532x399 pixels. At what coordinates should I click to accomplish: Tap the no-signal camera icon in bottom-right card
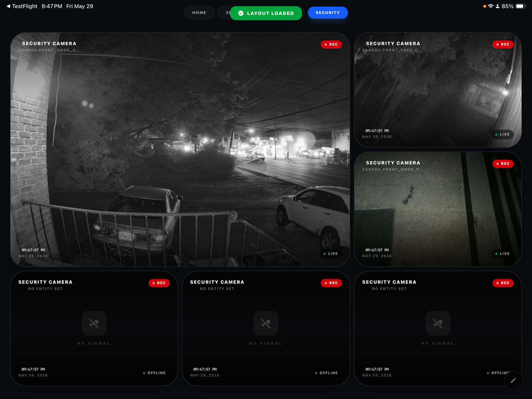pyautogui.click(x=438, y=323)
